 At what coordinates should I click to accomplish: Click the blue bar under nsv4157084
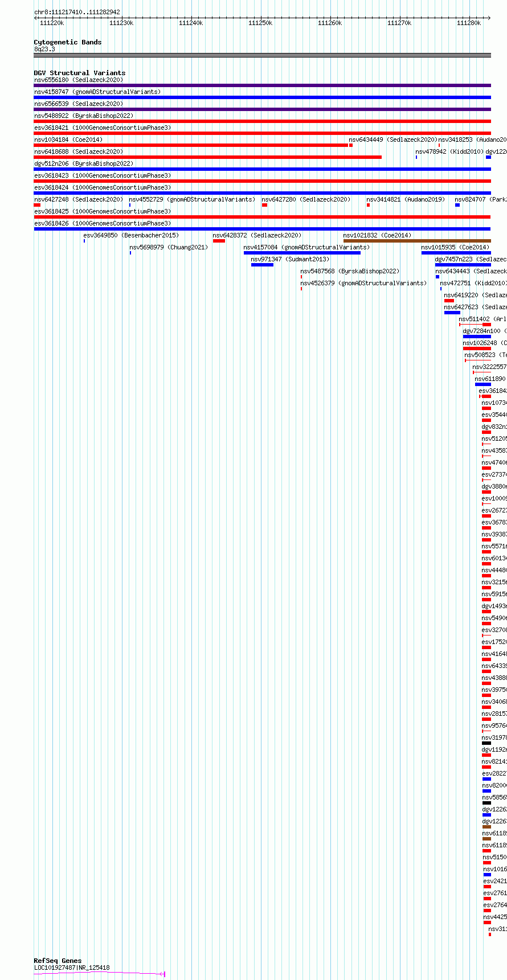302,253
